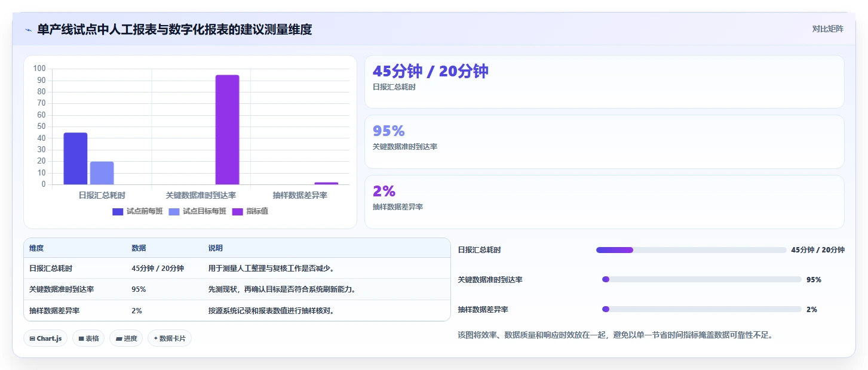This screenshot has height=370, width=868.
Task: Click the 关键数据准时到达率 chart axis label
Action: tap(201, 195)
